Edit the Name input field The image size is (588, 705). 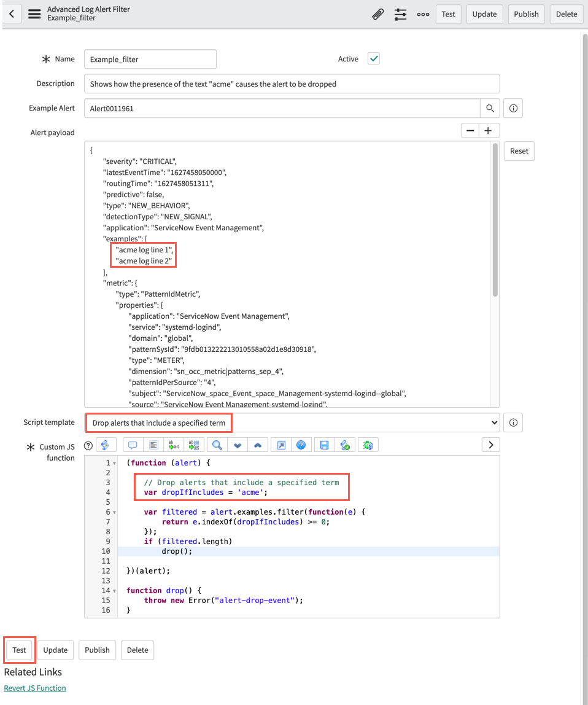click(150, 60)
